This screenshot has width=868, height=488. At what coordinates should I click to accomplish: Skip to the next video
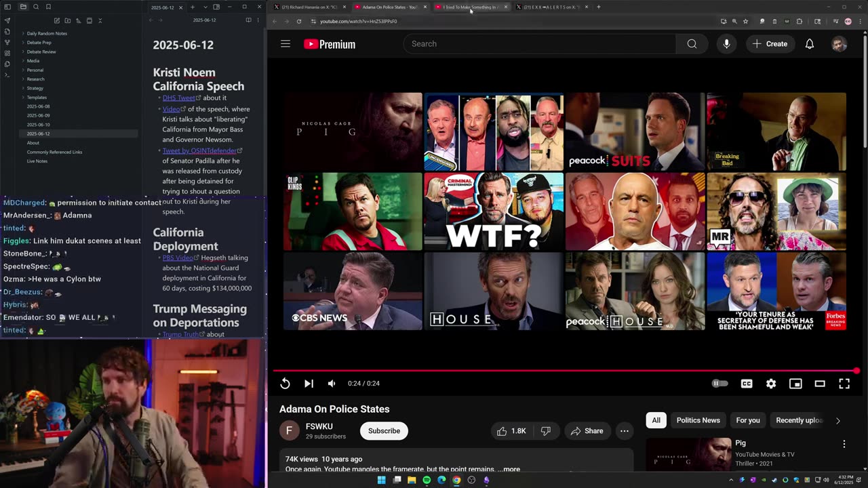tap(309, 384)
